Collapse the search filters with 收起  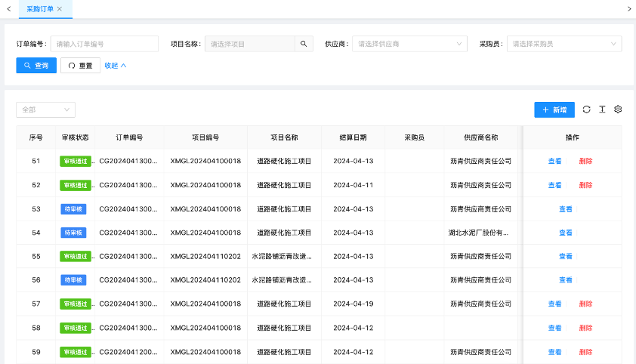pos(115,66)
